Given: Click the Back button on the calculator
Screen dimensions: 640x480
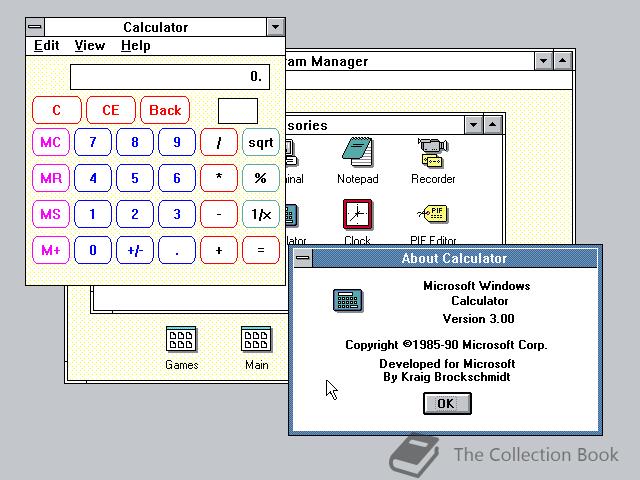Looking at the screenshot, I should (x=165, y=110).
